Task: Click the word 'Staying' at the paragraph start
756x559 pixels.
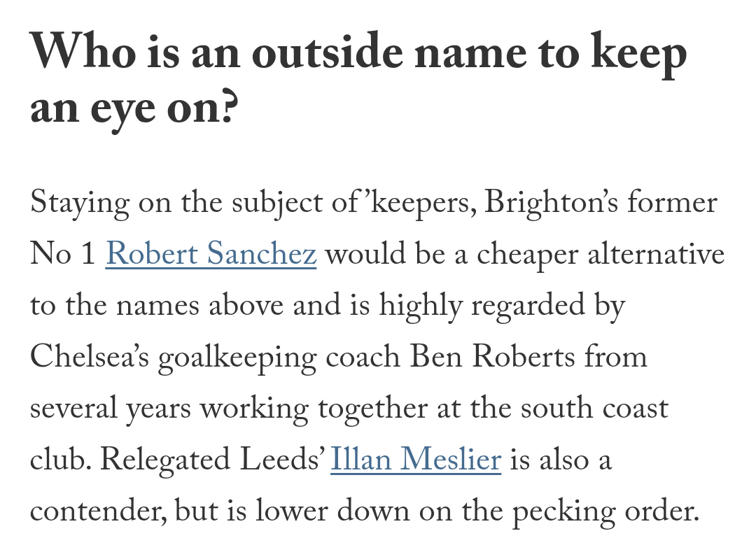Action: coord(80,203)
